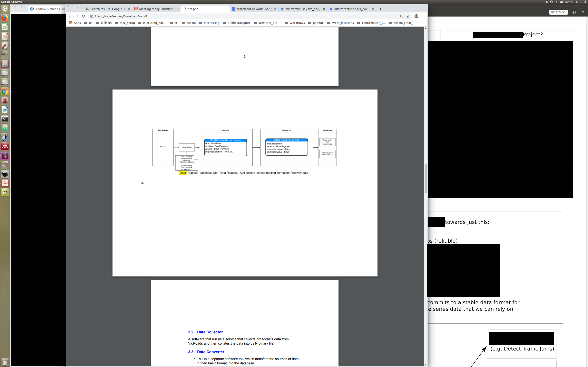
Task: Switch to the statement of work tab
Action: tap(254, 9)
